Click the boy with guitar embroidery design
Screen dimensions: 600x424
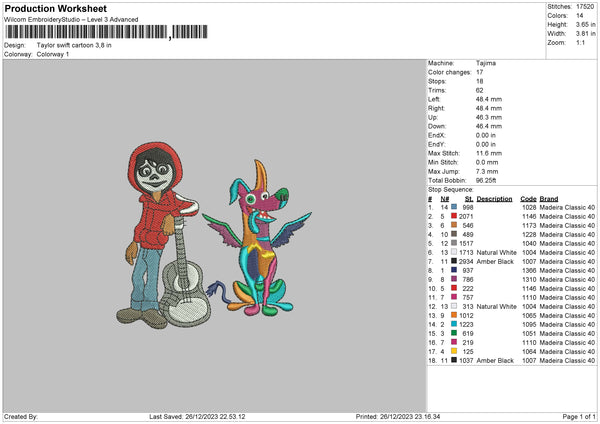pyautogui.click(x=163, y=235)
